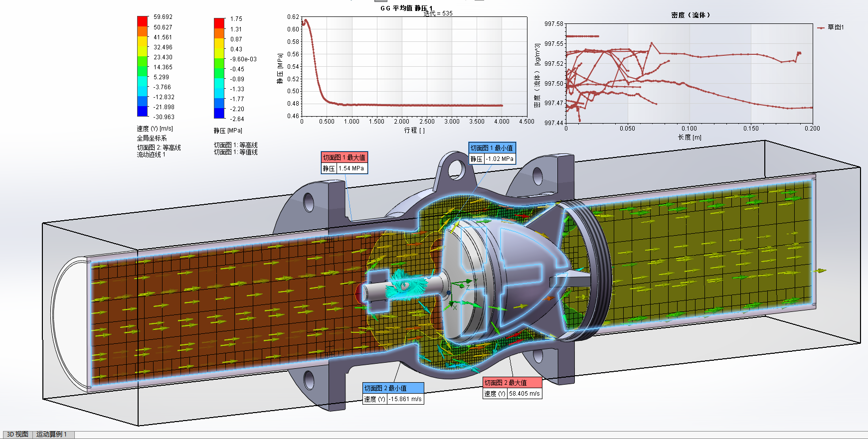Pick the red top segment of velocity legend

coord(143,21)
